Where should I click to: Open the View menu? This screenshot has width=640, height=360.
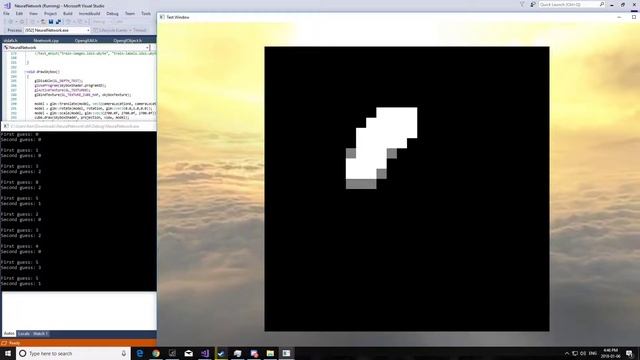(33, 13)
